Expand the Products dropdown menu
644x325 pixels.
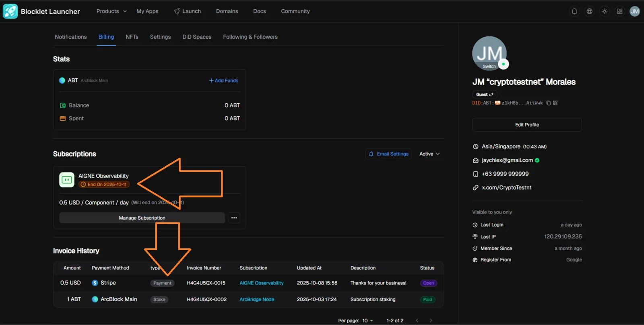tap(111, 11)
